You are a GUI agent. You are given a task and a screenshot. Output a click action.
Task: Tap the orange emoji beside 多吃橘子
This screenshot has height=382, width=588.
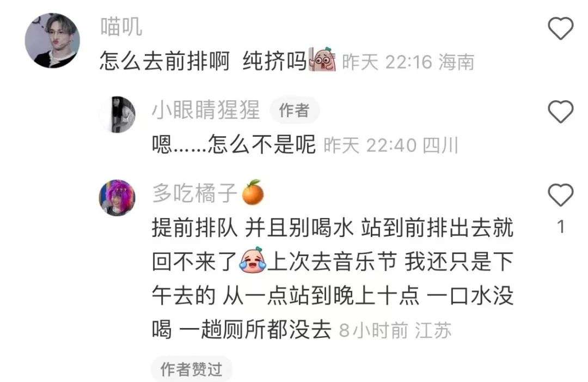pyautogui.click(x=253, y=192)
